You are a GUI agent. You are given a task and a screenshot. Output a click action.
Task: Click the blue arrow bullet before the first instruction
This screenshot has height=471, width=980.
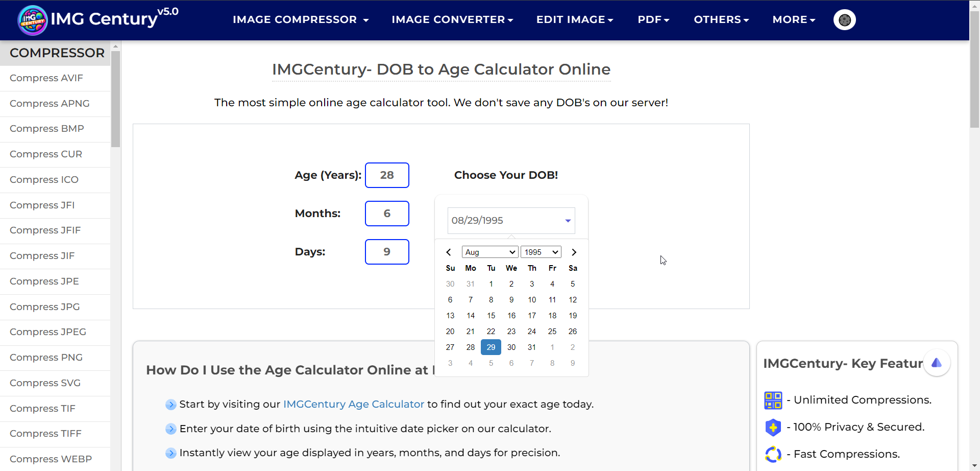[x=170, y=404]
